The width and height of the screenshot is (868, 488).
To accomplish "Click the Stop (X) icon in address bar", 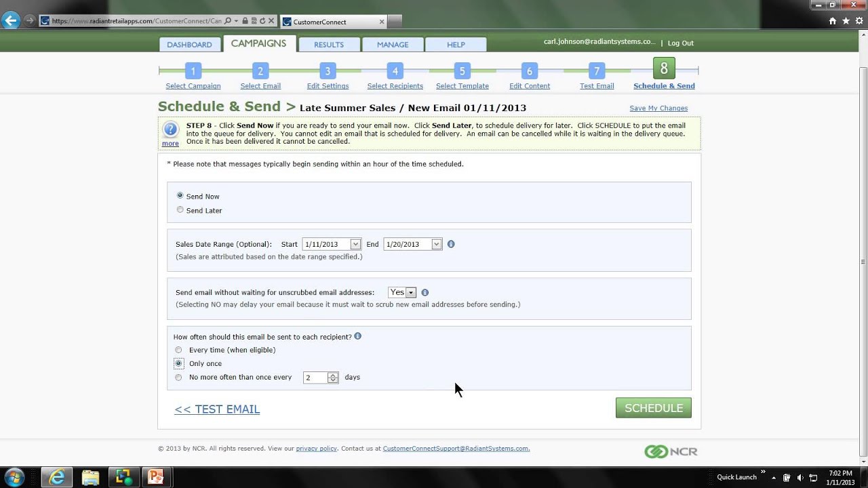I will (x=271, y=21).
